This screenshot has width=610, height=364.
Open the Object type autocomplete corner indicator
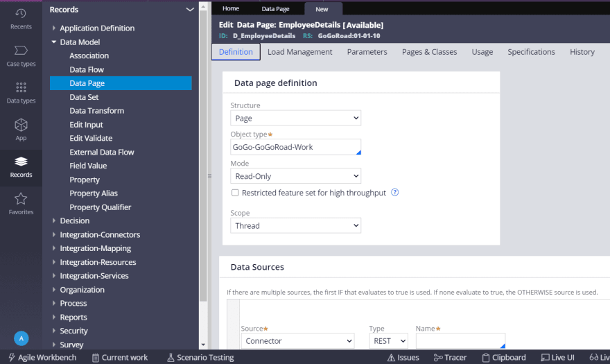[x=358, y=153]
